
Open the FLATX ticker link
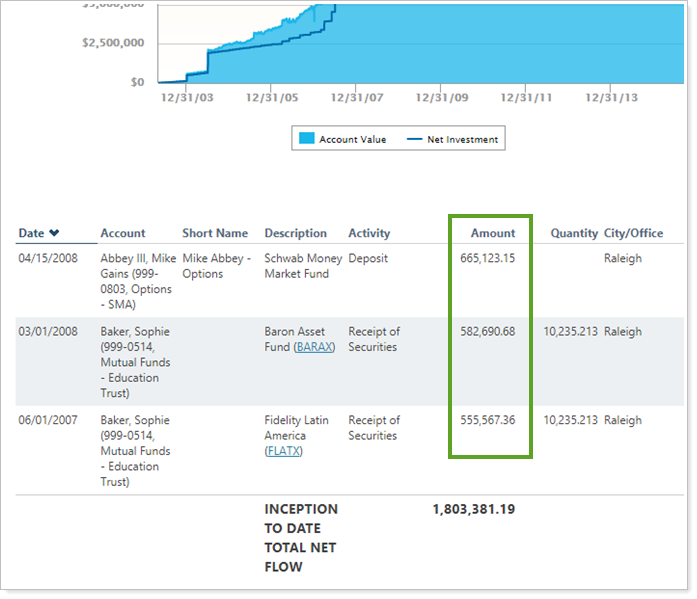coord(284,451)
